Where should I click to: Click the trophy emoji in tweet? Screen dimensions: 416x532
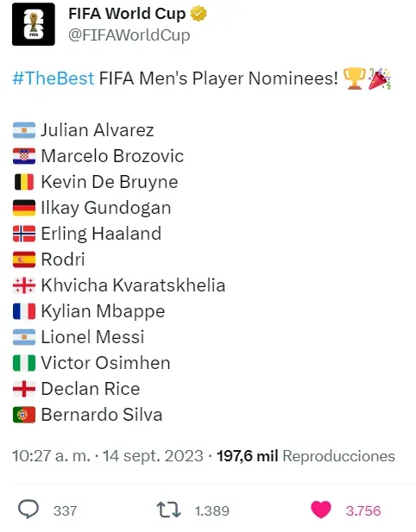click(x=354, y=78)
